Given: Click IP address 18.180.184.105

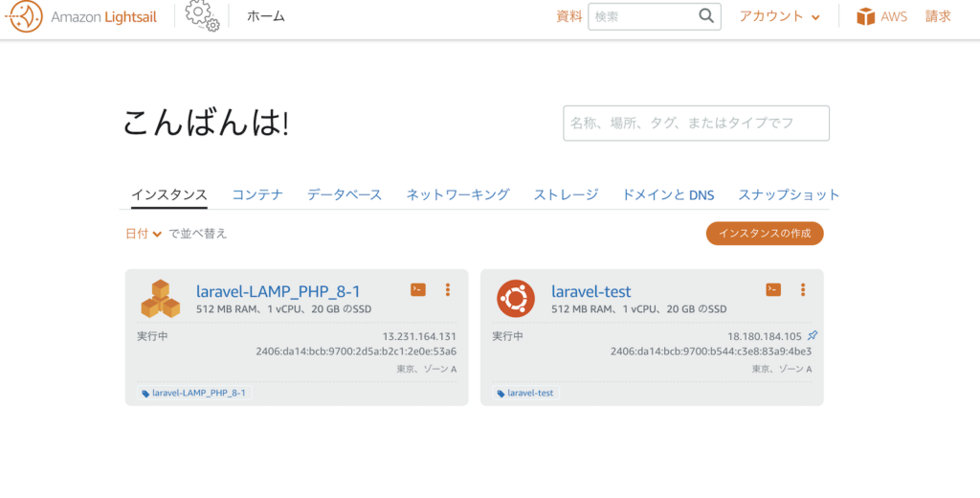Looking at the screenshot, I should [765, 336].
